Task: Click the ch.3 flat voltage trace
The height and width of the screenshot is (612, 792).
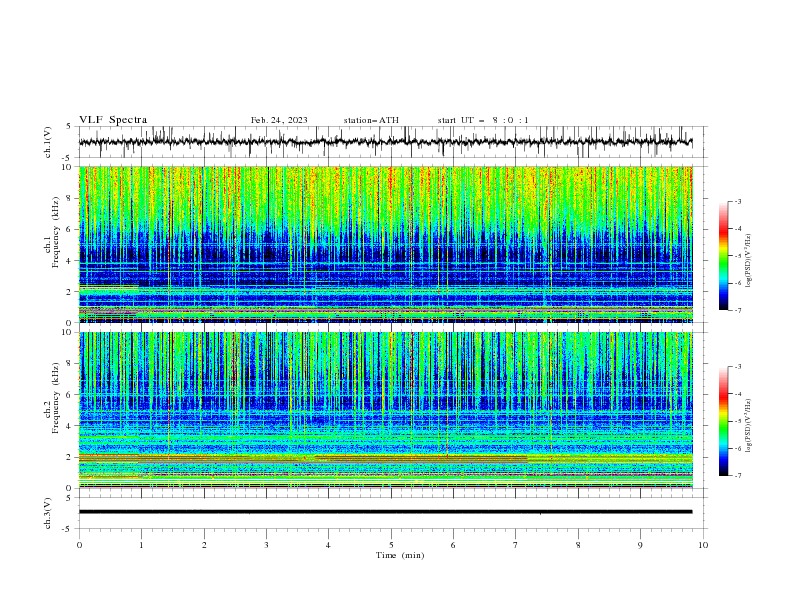Action: pos(385,512)
